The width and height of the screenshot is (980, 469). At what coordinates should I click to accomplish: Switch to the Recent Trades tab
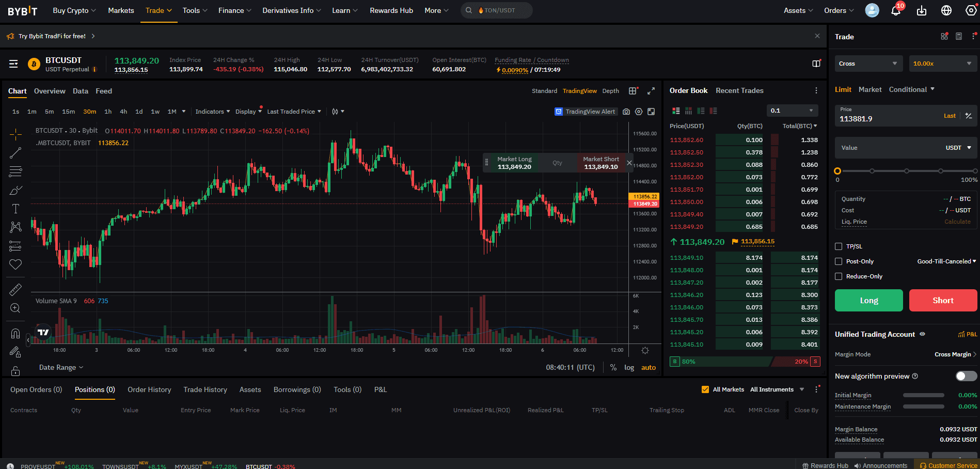(739, 90)
